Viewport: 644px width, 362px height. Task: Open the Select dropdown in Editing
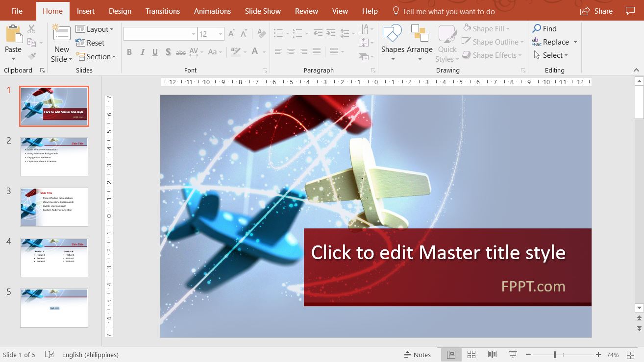[550, 55]
